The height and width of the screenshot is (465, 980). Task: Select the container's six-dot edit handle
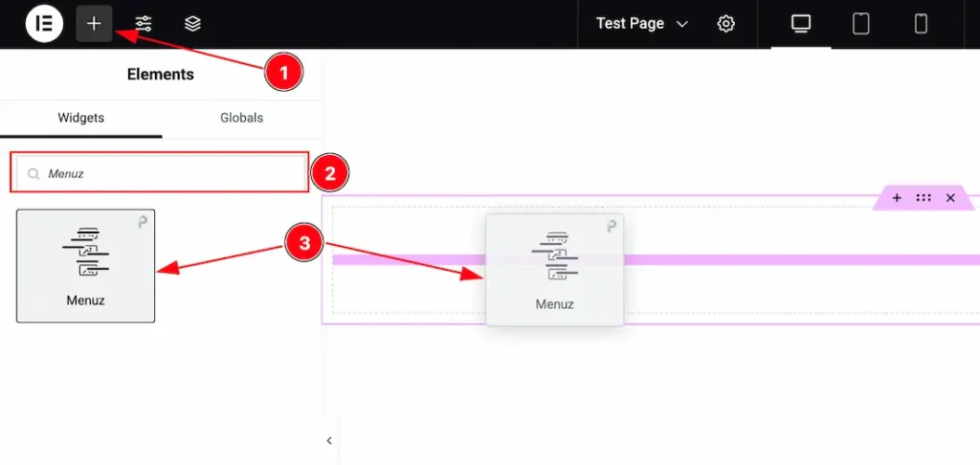[x=924, y=198]
